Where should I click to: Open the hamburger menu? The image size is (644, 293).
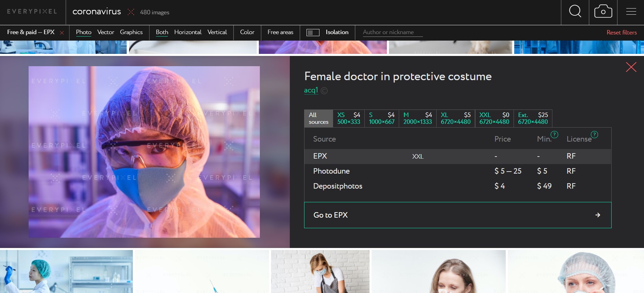(631, 12)
